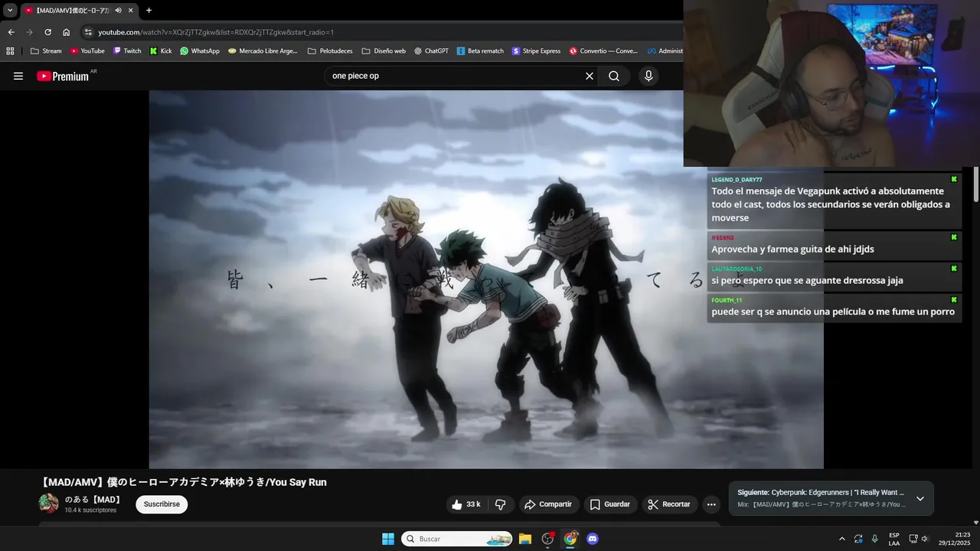Save the video with Guardar
980x551 pixels.
click(610, 504)
